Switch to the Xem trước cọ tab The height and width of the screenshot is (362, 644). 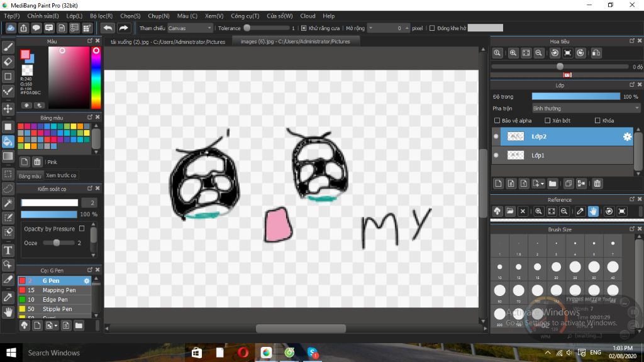coord(61,175)
